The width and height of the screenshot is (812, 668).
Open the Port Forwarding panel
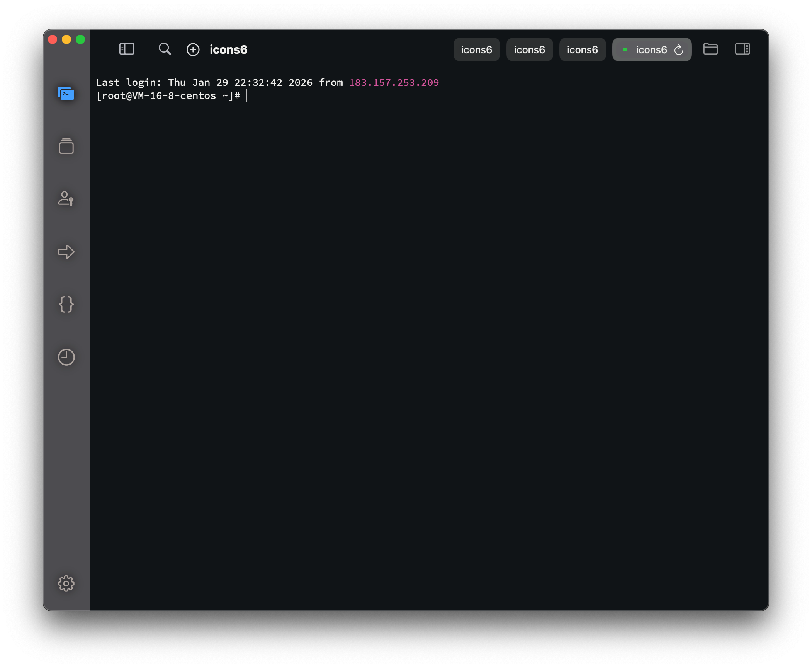tap(66, 252)
